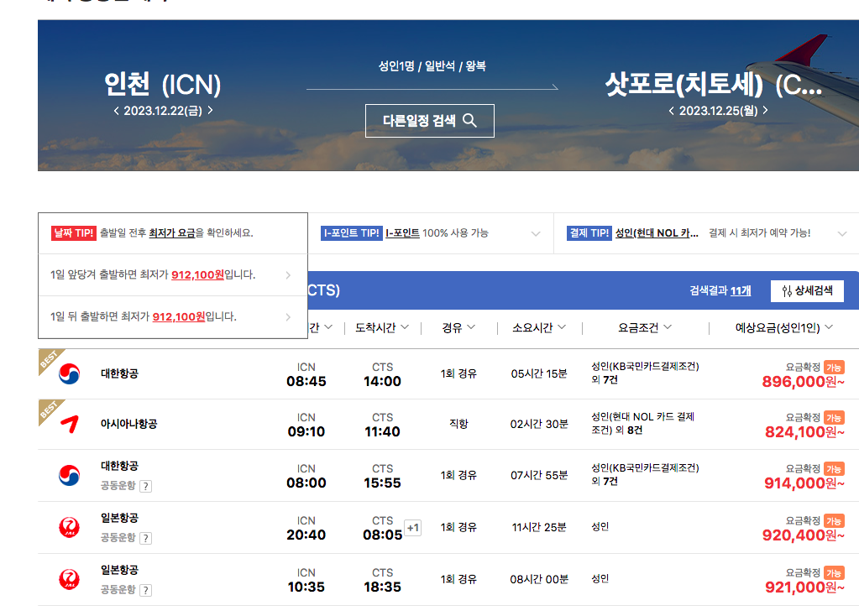Click the I-포인트 TIP blue label

(x=351, y=232)
